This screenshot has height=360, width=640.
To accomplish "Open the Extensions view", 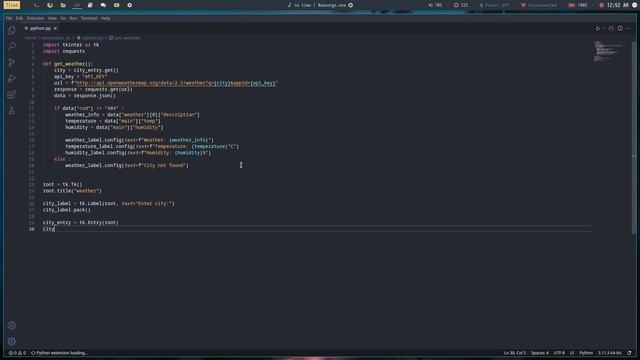I will (x=11, y=95).
